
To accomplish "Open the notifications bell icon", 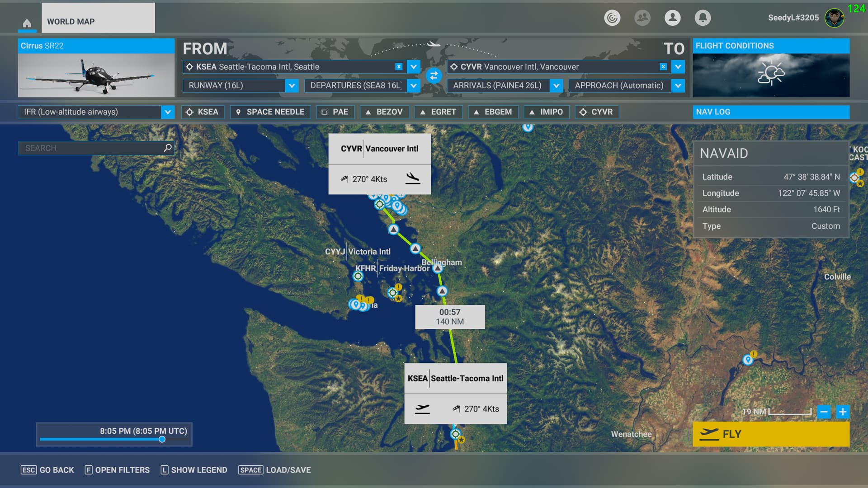I will 703,18.
